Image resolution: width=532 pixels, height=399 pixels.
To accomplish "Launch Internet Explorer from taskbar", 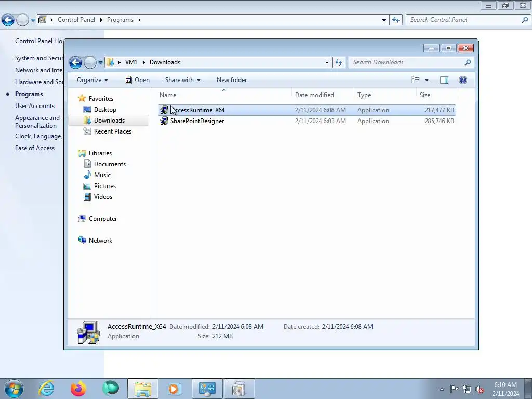I will tap(46, 389).
